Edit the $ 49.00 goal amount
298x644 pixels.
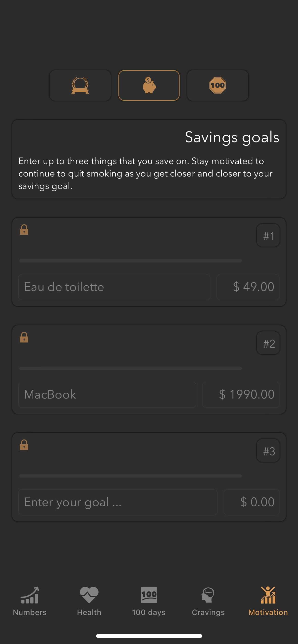tap(248, 287)
